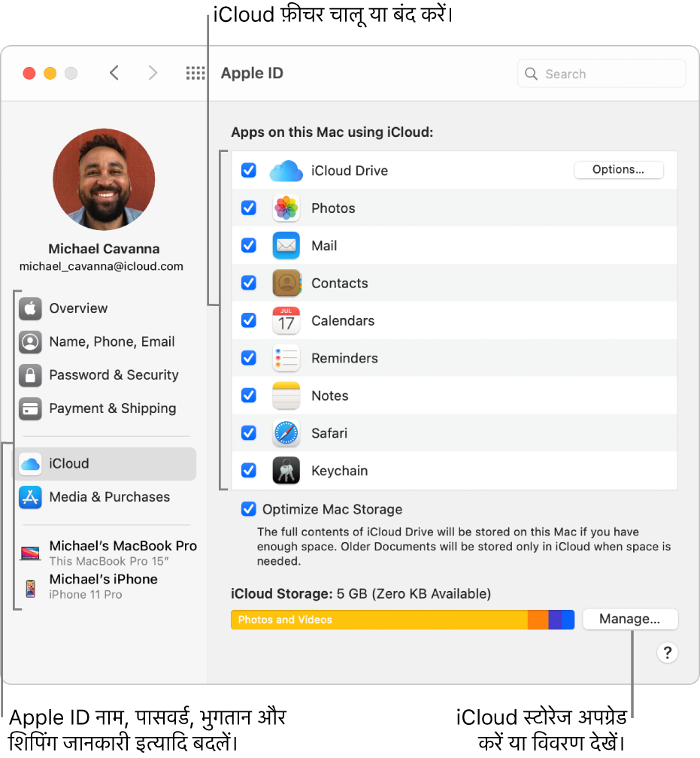Click the Manage storage button
The height and width of the screenshot is (758, 700).
tap(630, 620)
